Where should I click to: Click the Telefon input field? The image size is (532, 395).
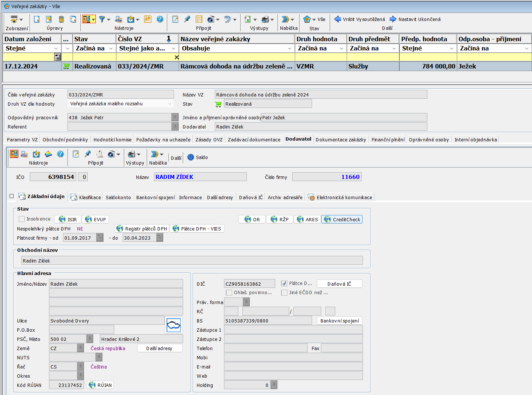coord(266,348)
